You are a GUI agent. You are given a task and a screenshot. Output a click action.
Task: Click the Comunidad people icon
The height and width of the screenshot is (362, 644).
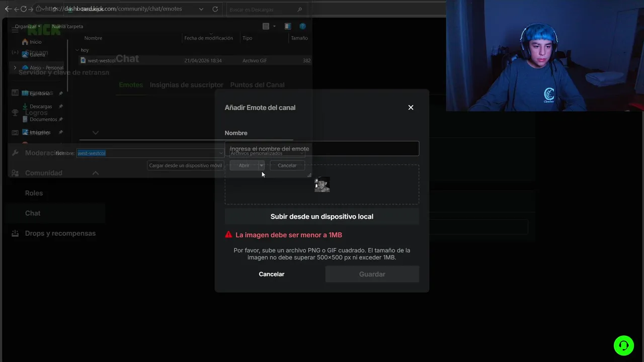click(15, 173)
